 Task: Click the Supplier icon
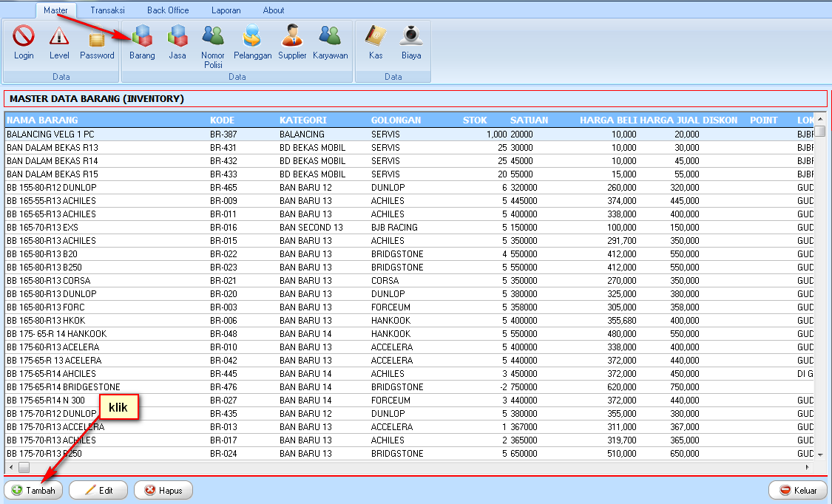[291, 41]
